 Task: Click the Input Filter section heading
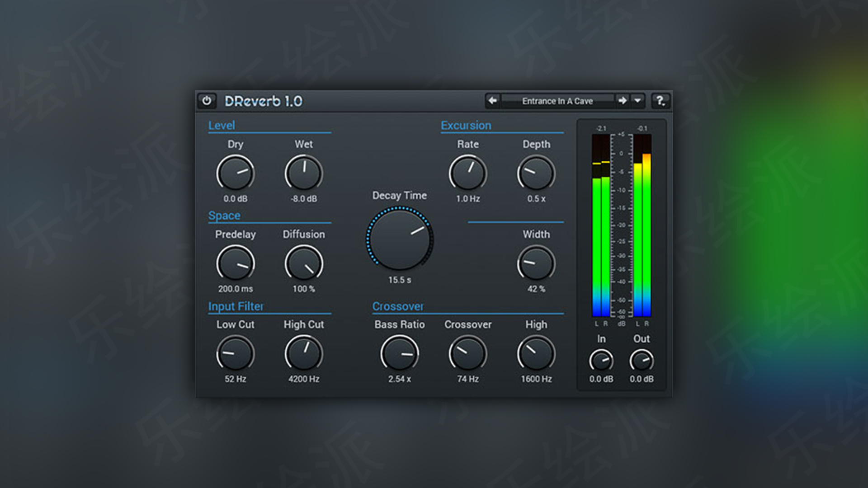click(x=236, y=306)
